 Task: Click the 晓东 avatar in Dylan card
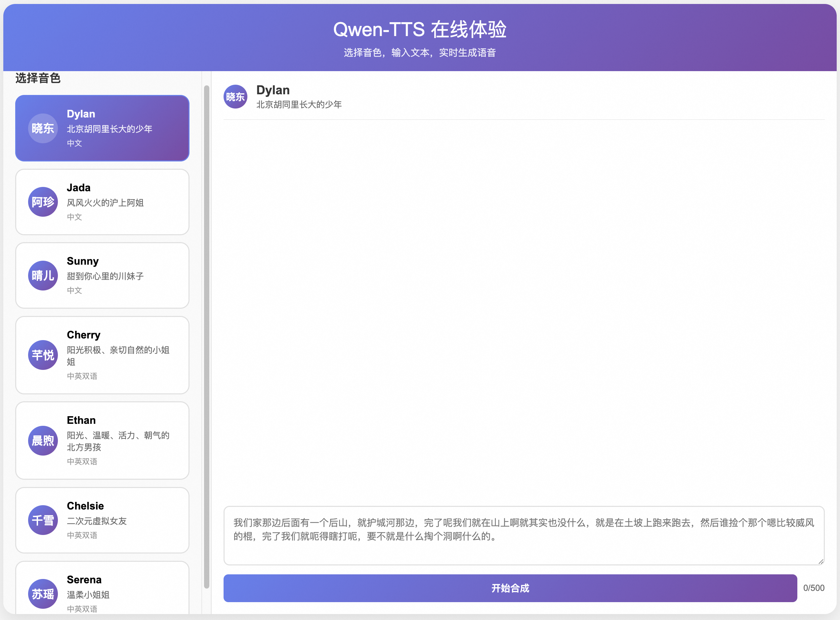click(43, 128)
